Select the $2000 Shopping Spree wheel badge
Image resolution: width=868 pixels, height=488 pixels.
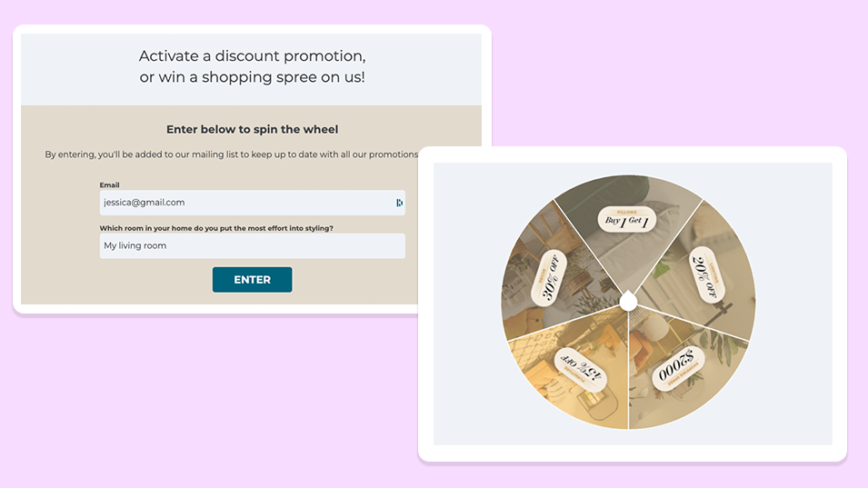(x=677, y=370)
